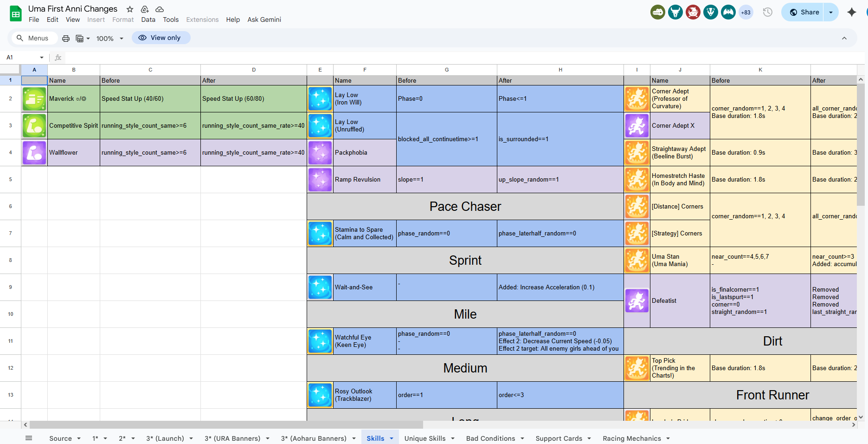868x444 pixels.
Task: Open the Racing Mechanics tab dropdown arrow
Action: tap(668, 438)
